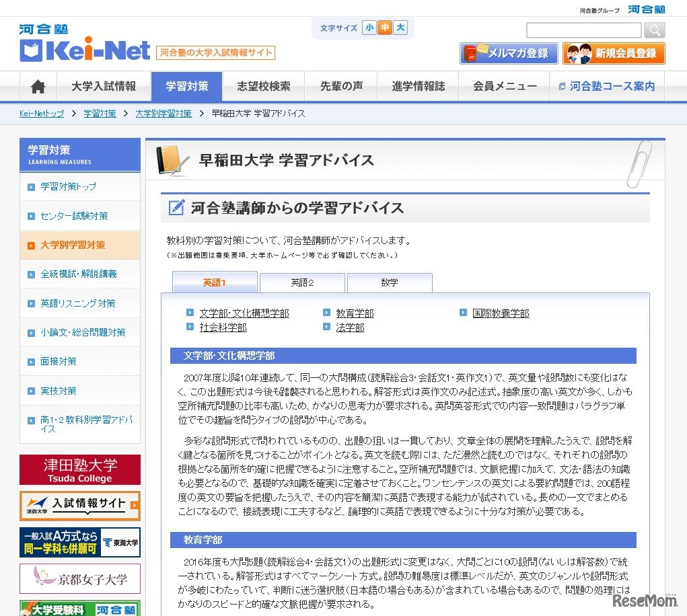Click the building icon on 河合塾コース案内
Viewport: 687px width, 616px height.
point(561,86)
